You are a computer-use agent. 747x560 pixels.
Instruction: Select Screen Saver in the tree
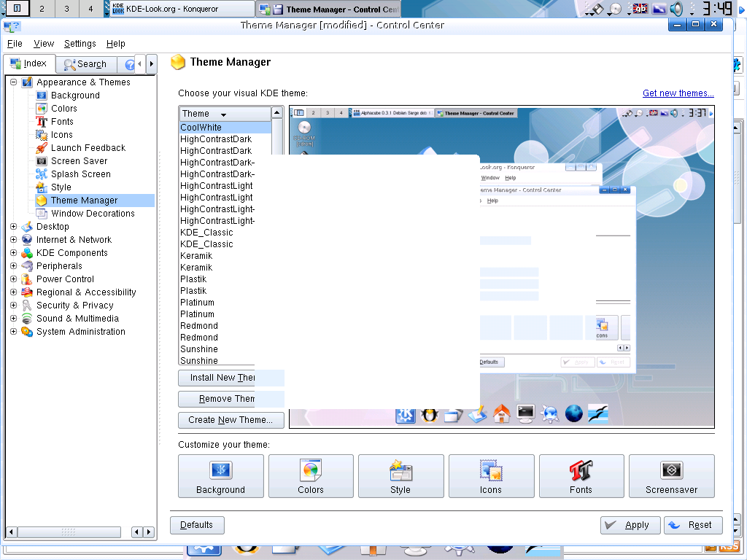(x=79, y=161)
